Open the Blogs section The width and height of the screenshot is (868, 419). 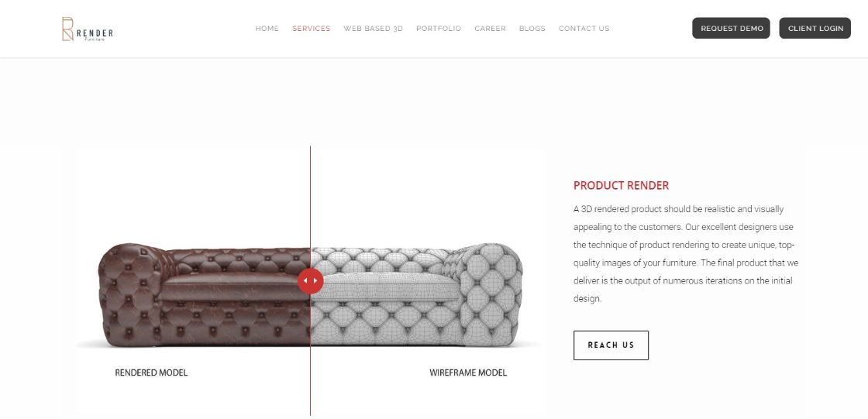point(532,28)
